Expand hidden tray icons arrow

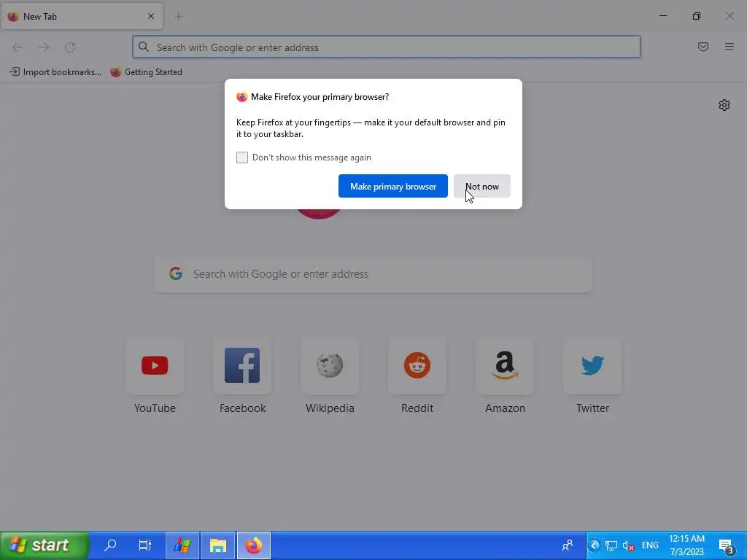click(594, 545)
